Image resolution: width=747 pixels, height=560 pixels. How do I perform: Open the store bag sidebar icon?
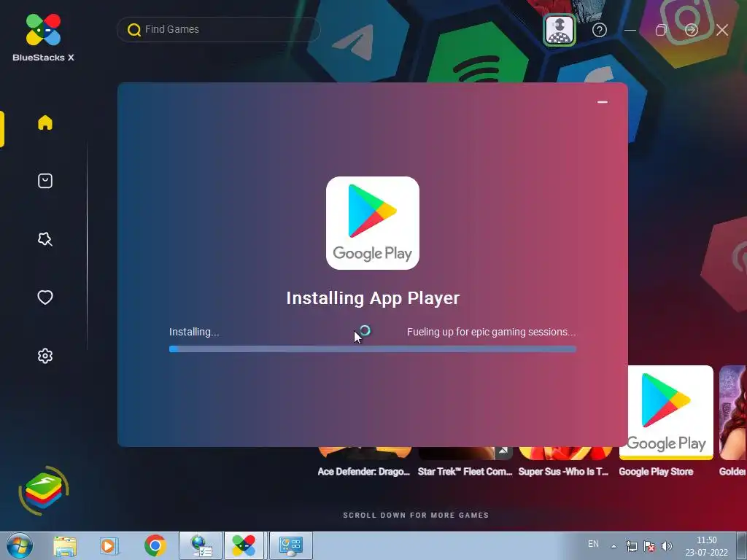point(45,181)
